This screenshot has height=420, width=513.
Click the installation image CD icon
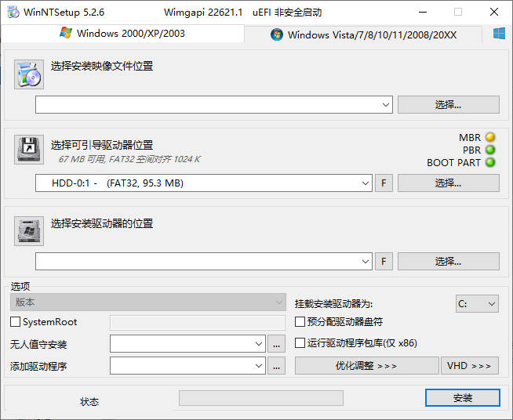[x=29, y=74]
